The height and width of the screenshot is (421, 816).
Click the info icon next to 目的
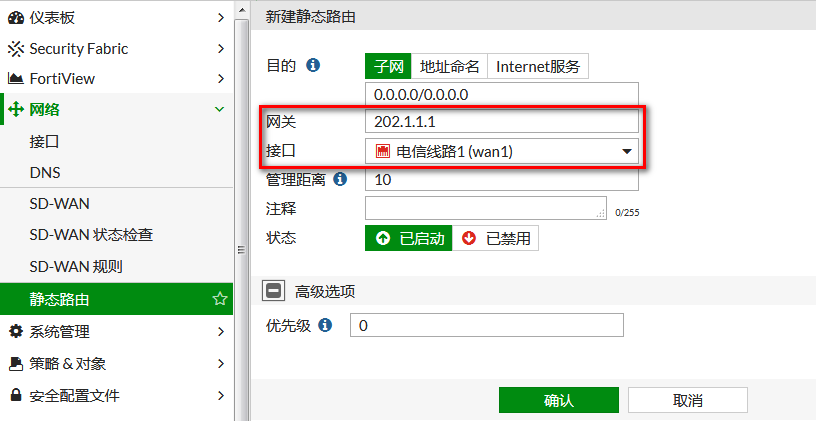pyautogui.click(x=313, y=66)
